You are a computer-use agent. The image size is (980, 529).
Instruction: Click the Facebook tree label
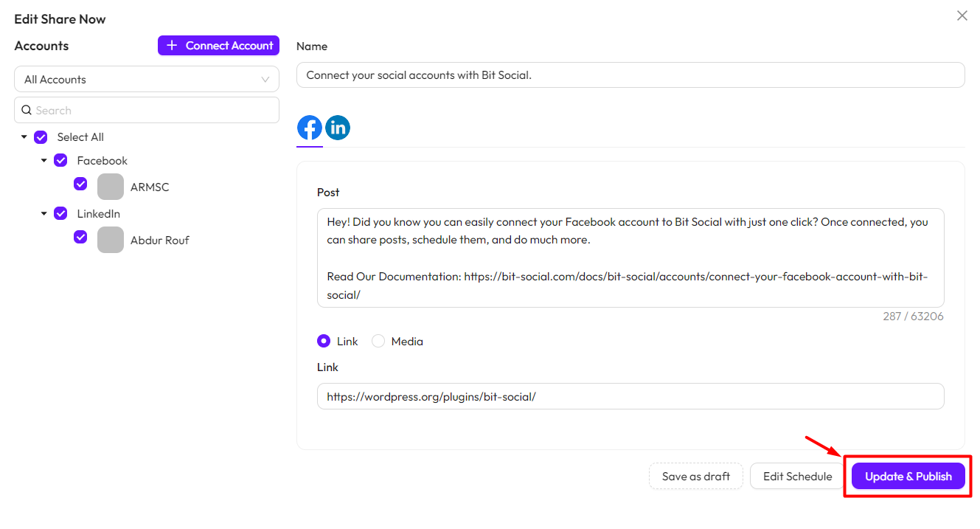click(x=102, y=161)
